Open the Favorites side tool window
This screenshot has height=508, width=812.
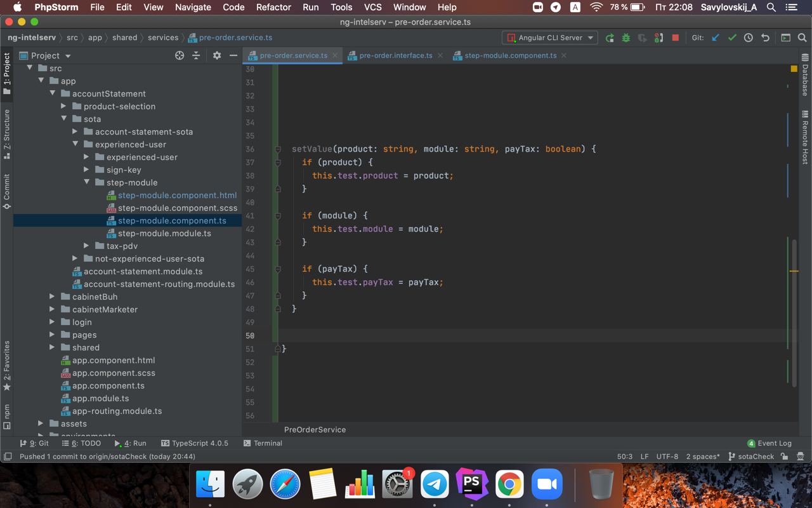click(x=7, y=365)
